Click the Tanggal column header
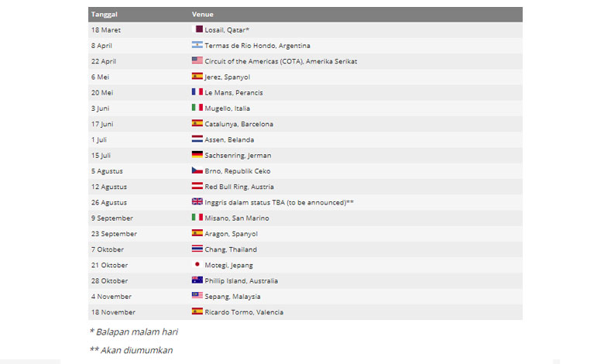 coord(105,14)
